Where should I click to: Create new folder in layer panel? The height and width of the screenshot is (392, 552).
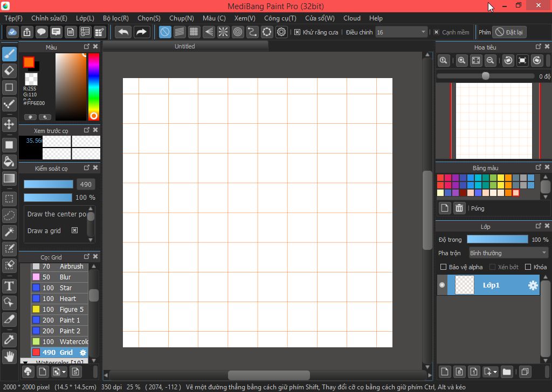tap(507, 372)
